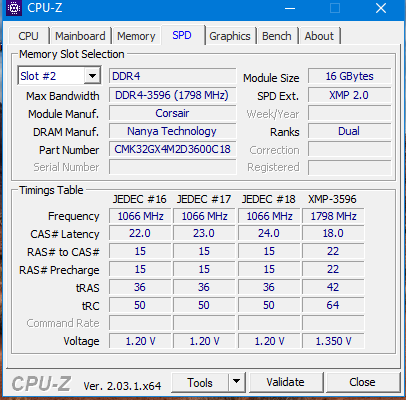Click the JEDEC #18 column header
The image size is (406, 400).
pos(269,199)
